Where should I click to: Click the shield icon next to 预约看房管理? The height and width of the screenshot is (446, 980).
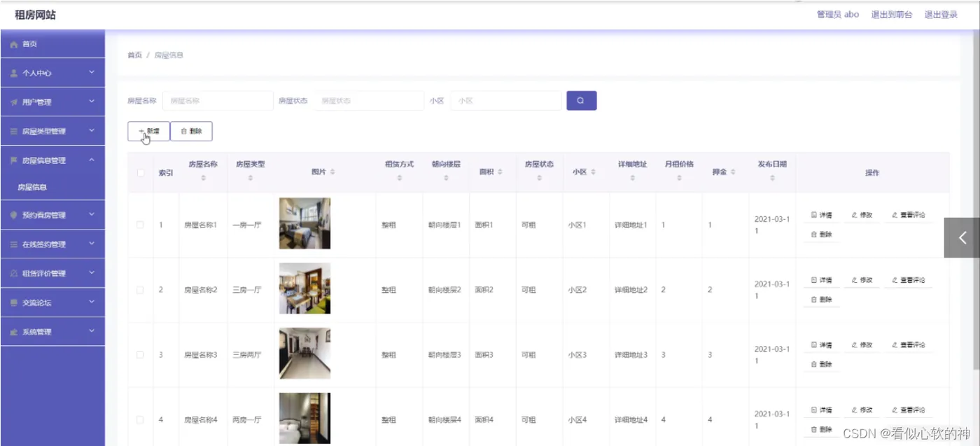pos(14,215)
